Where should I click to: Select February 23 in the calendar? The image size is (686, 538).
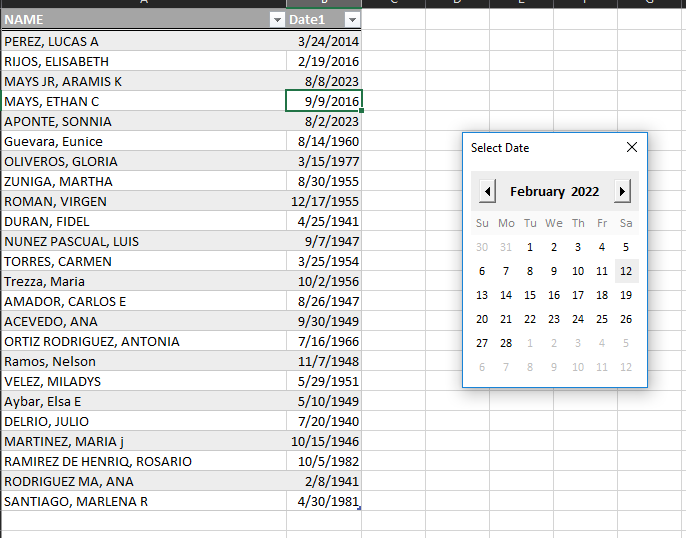[554, 319]
